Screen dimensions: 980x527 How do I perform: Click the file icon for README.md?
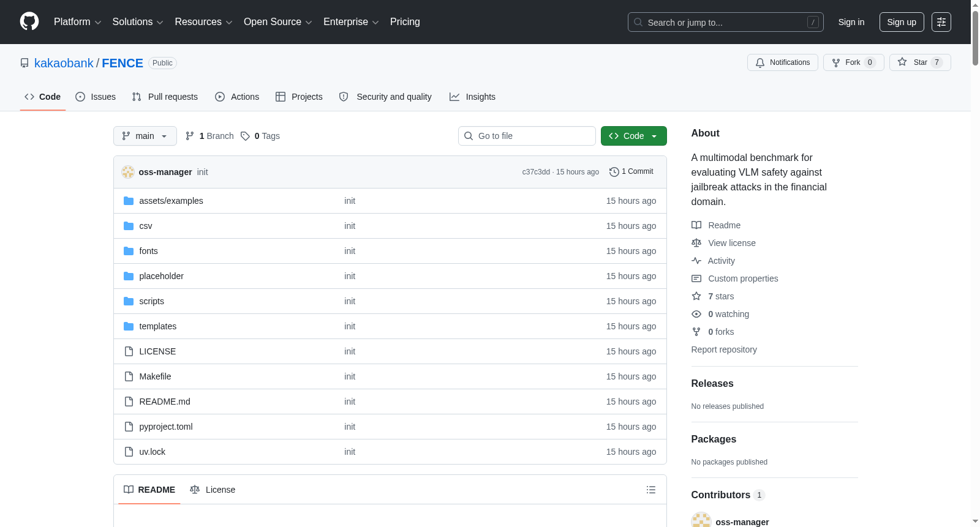pyautogui.click(x=129, y=402)
